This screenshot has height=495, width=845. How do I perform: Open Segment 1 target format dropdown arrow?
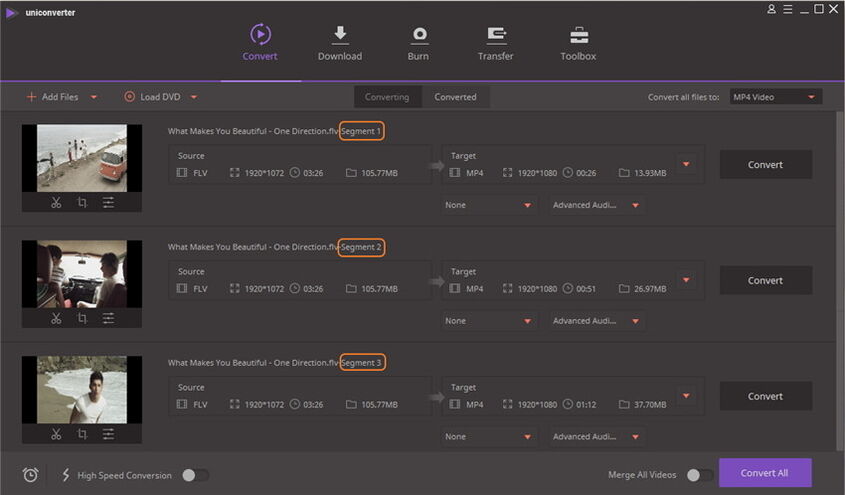pyautogui.click(x=686, y=164)
